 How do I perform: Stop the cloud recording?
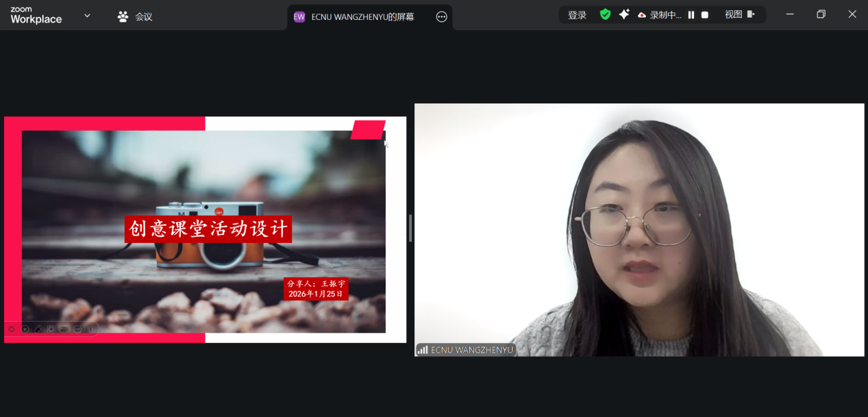pyautogui.click(x=704, y=15)
